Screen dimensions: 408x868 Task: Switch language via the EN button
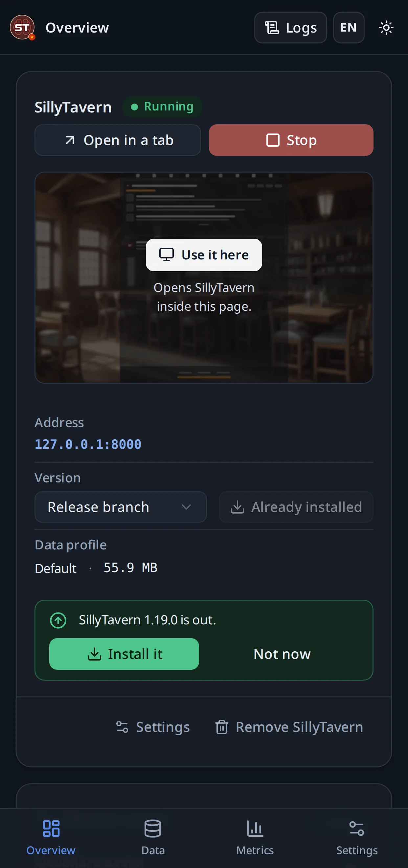tap(349, 28)
